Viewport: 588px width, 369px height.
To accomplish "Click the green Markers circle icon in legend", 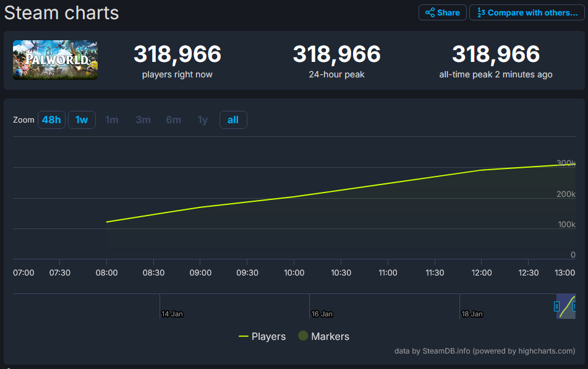I will click(303, 336).
